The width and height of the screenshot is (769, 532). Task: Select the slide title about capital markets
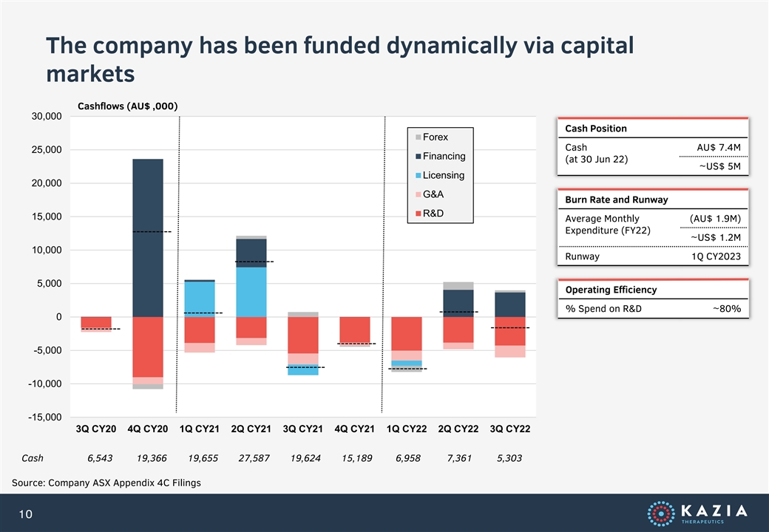coord(340,59)
